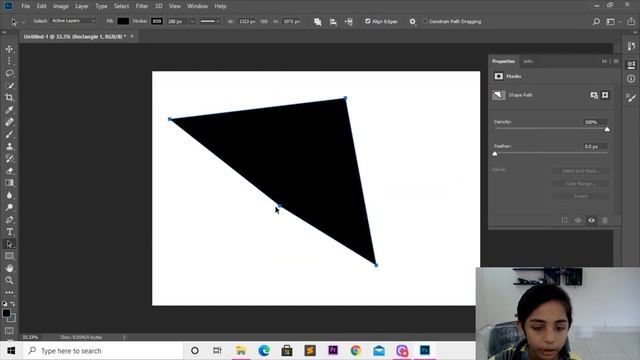Screen dimensions: 640x360
Task: Select the History Brush tool
Action: pyautogui.click(x=9, y=158)
